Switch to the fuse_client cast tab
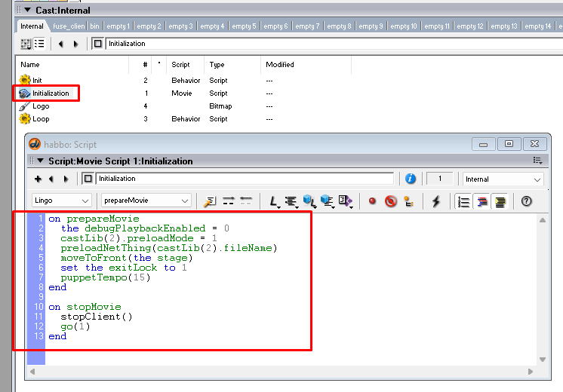563x392 pixels. pyautogui.click(x=69, y=26)
